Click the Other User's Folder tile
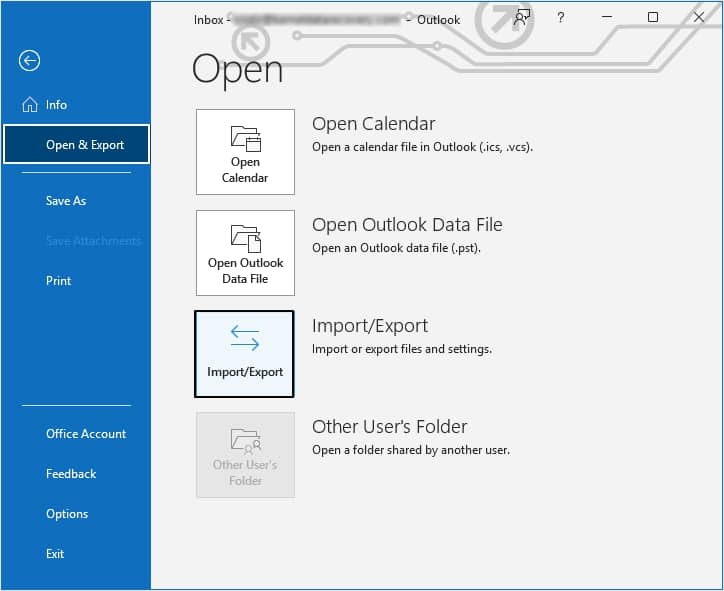 [x=245, y=455]
